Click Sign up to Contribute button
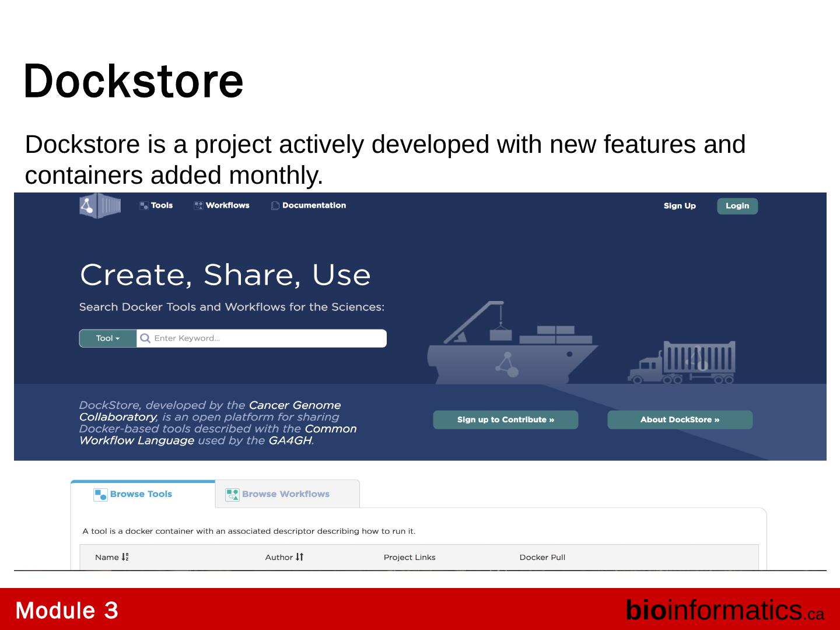Screen dimensions: 840x630 tap(505, 420)
